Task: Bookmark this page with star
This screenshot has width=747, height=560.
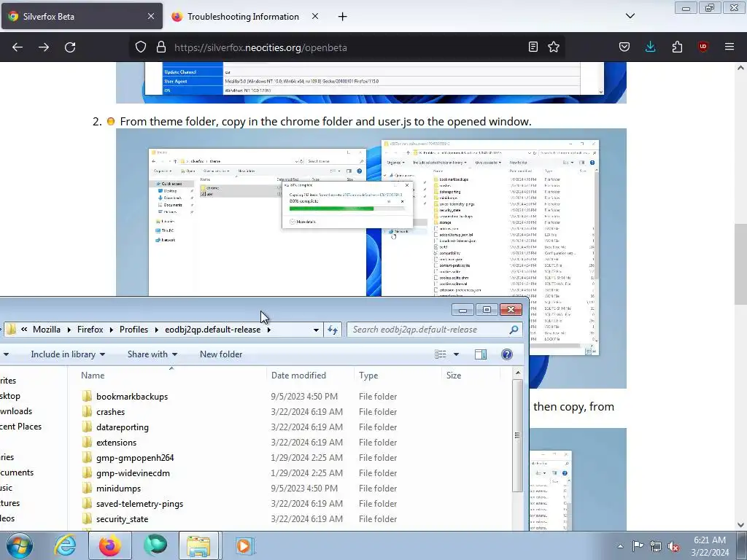Action: (554, 47)
